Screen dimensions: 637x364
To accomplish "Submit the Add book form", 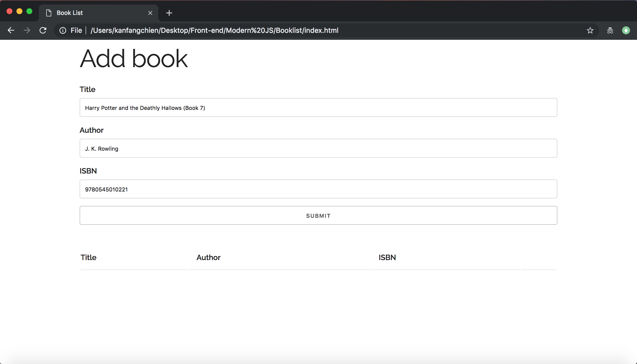I will pyautogui.click(x=318, y=215).
